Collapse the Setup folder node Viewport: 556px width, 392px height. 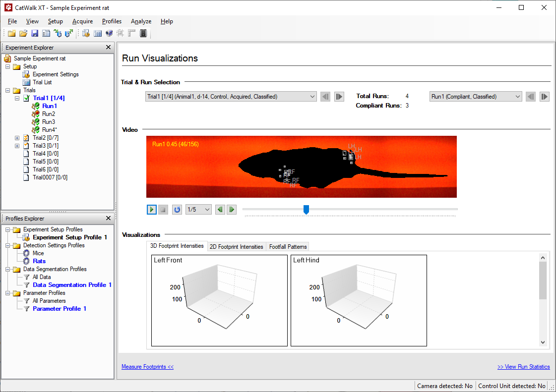point(7,66)
